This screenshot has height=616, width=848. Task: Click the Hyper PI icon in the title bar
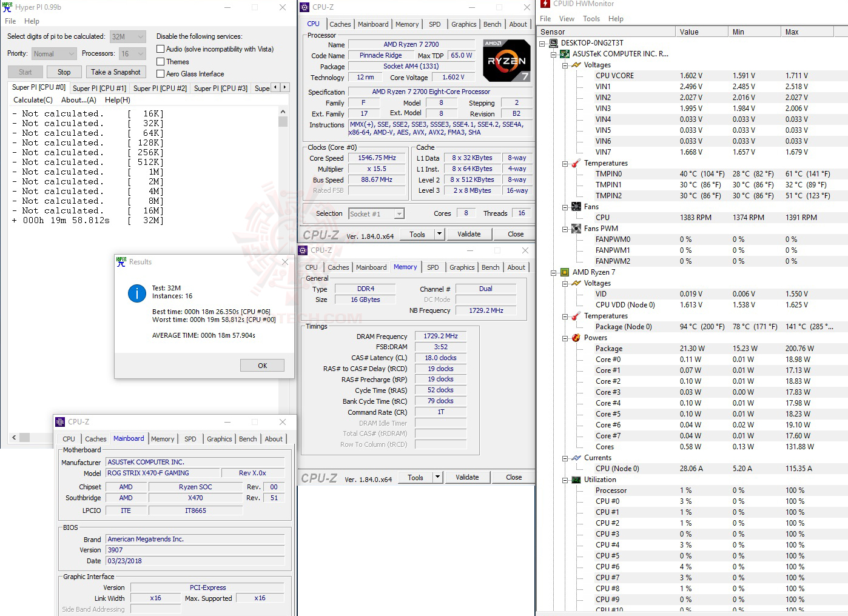(x=6, y=7)
